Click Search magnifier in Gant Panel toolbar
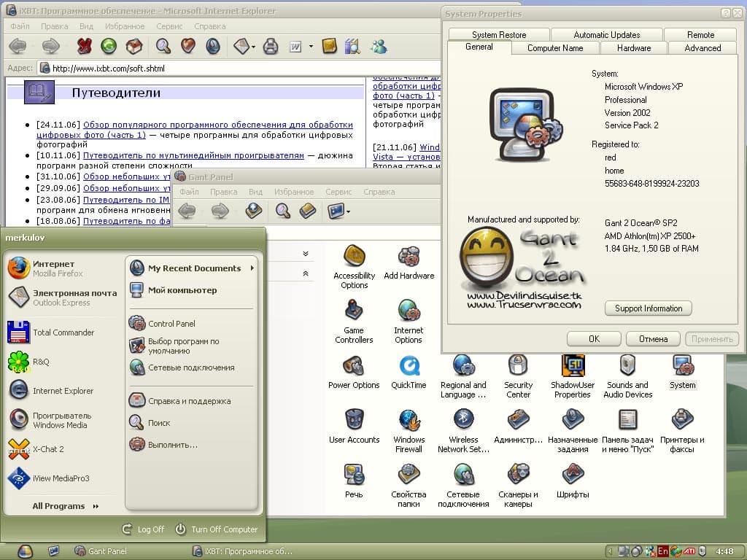The height and width of the screenshot is (560, 747). click(x=283, y=211)
